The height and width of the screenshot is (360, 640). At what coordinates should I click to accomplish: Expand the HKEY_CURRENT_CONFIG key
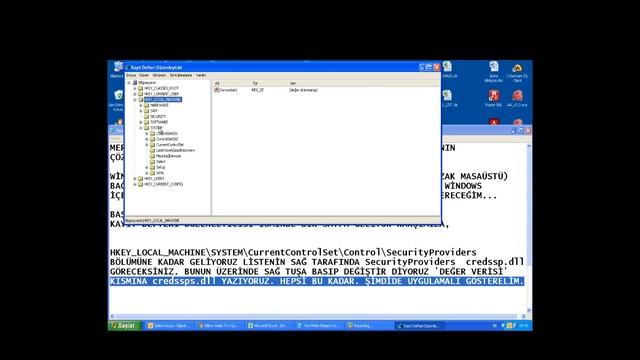tap(135, 184)
